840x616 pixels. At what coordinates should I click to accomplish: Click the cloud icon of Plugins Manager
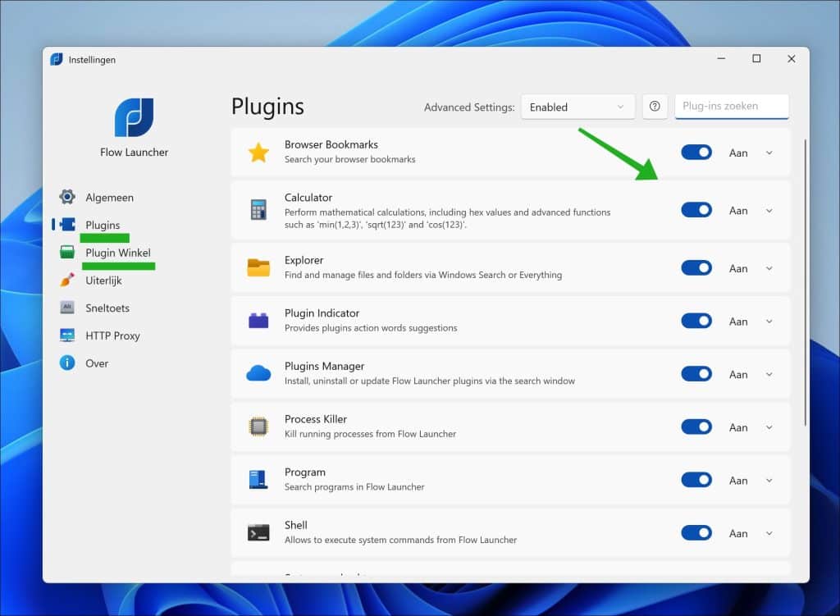point(258,373)
